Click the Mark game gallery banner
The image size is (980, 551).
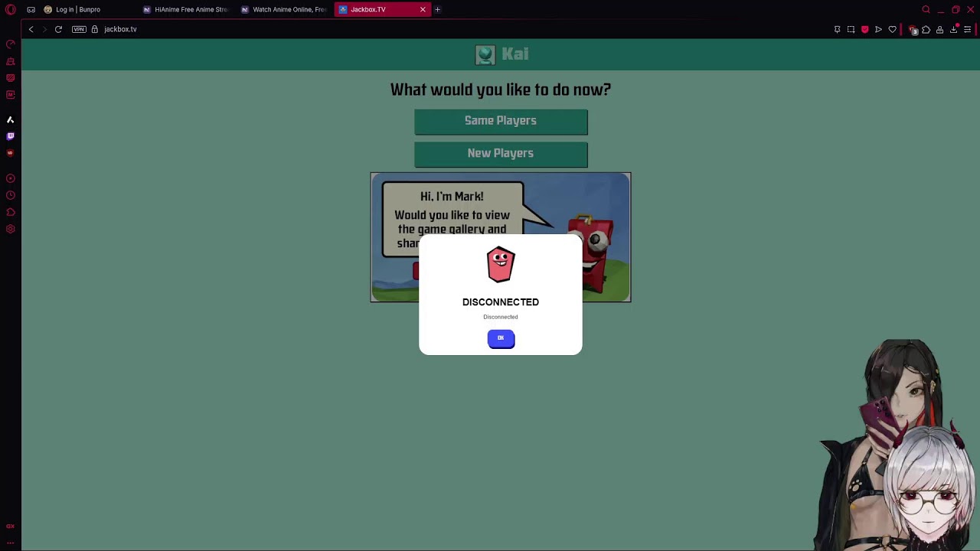click(x=501, y=237)
